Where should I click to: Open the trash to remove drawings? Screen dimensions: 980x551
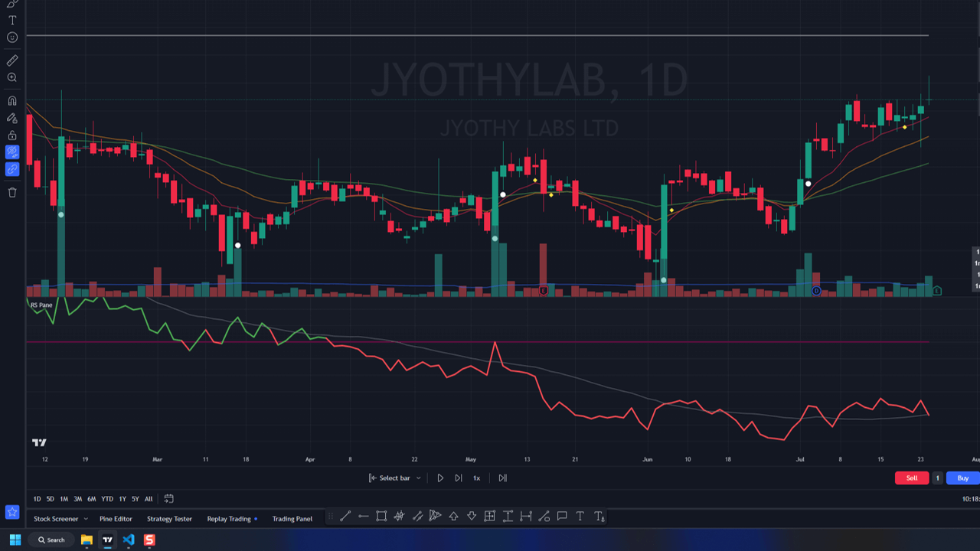(x=11, y=192)
